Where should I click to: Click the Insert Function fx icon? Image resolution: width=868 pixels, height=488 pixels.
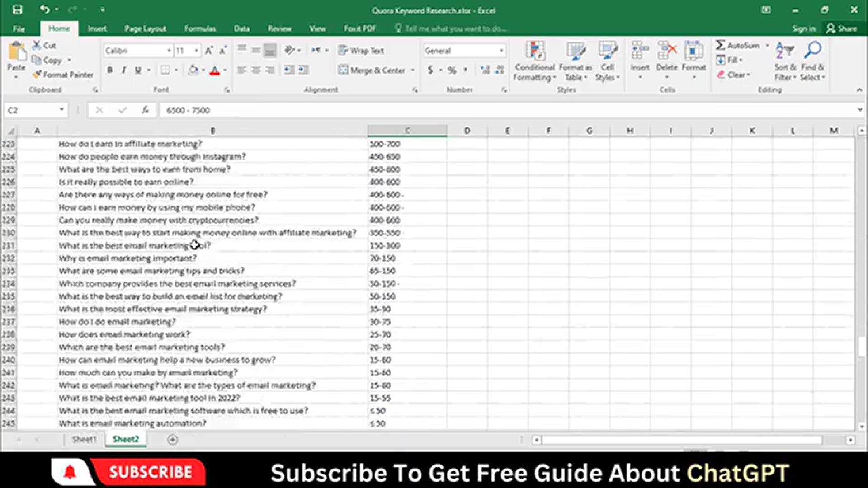click(x=145, y=110)
